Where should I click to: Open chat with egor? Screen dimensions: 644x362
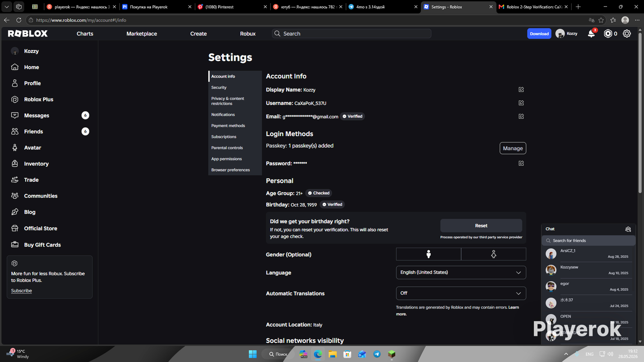coord(589,286)
